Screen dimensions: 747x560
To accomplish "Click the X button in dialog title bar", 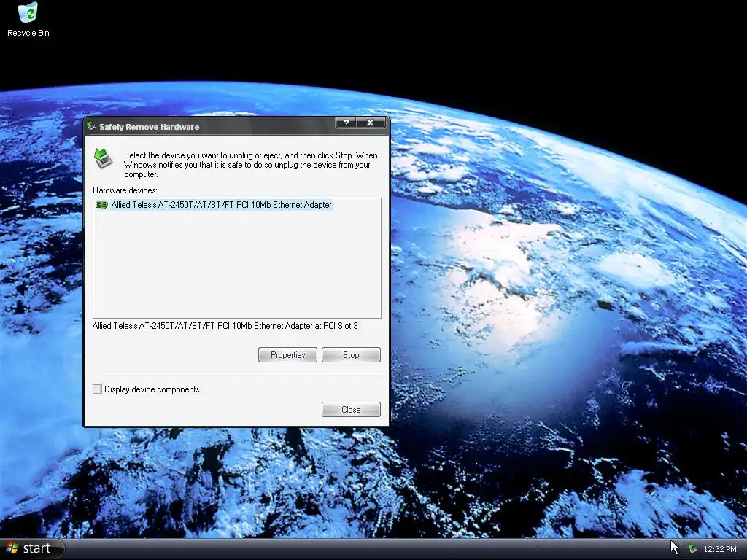I will point(370,122).
